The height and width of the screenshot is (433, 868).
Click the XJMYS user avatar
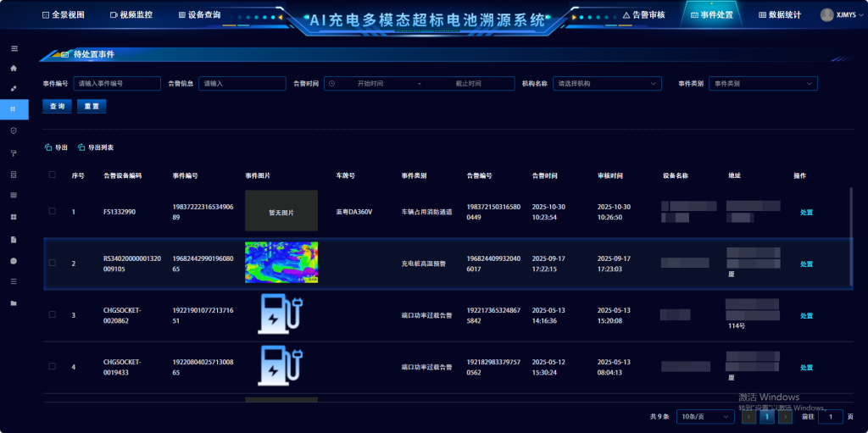pos(826,14)
